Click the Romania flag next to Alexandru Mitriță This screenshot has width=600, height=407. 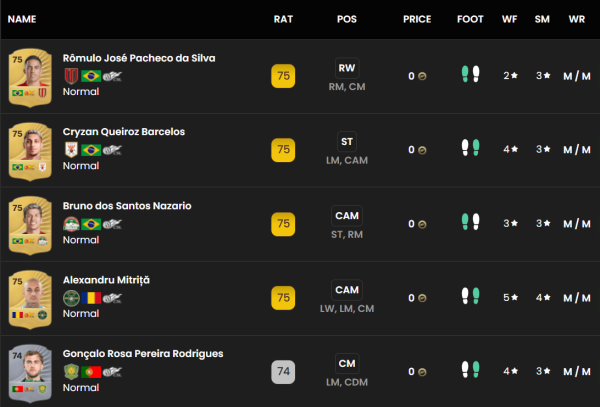(91, 298)
